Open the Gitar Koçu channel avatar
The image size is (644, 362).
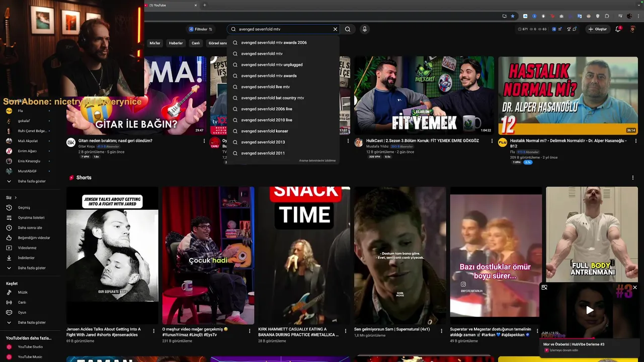point(71,142)
